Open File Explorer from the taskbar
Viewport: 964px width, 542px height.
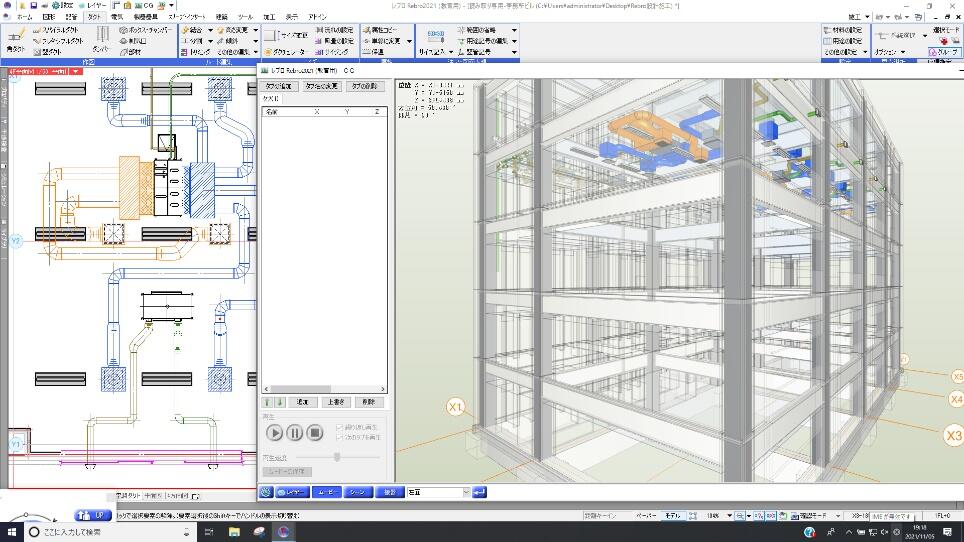(x=234, y=532)
